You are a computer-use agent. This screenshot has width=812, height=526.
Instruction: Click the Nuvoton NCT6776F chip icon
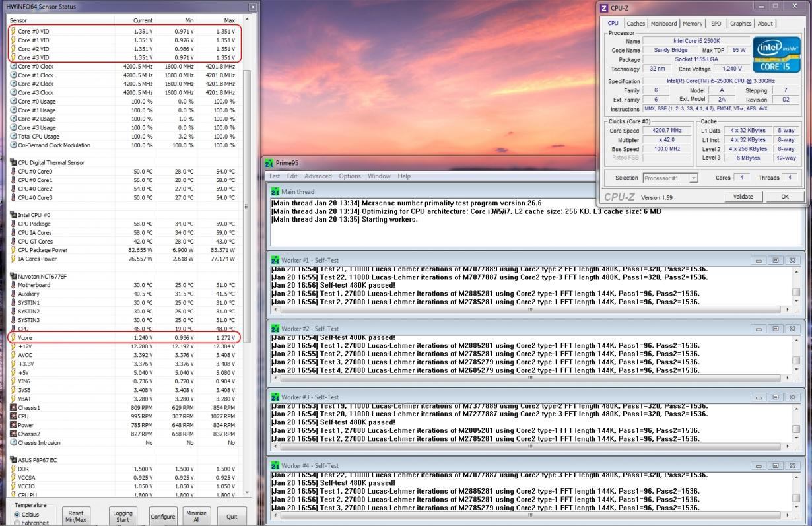[x=13, y=276]
